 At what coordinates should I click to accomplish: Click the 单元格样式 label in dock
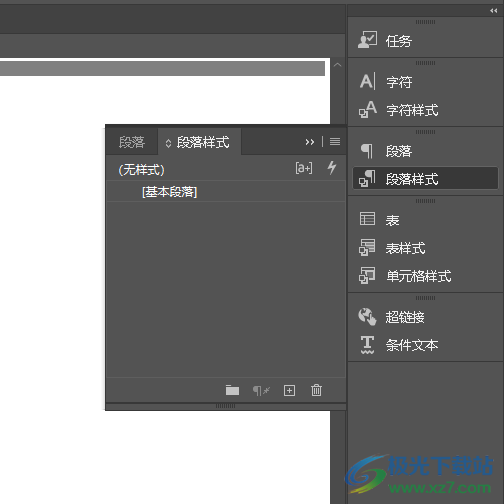click(419, 276)
